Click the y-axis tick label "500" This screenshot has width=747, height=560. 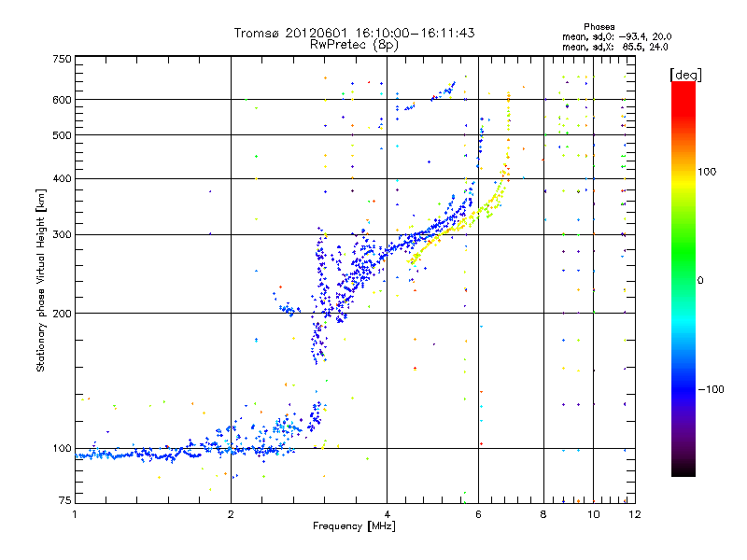62,135
